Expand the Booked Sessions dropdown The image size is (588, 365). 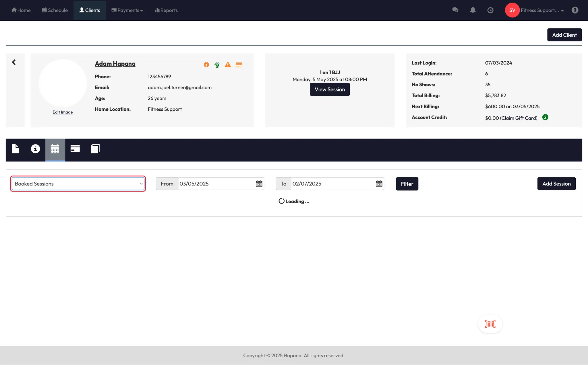click(x=78, y=184)
